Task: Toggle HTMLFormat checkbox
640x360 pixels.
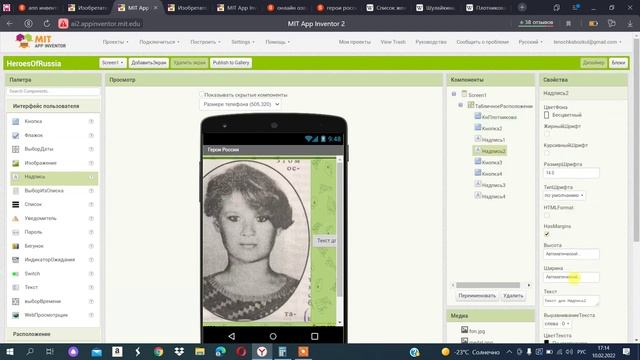Action: coord(547,215)
